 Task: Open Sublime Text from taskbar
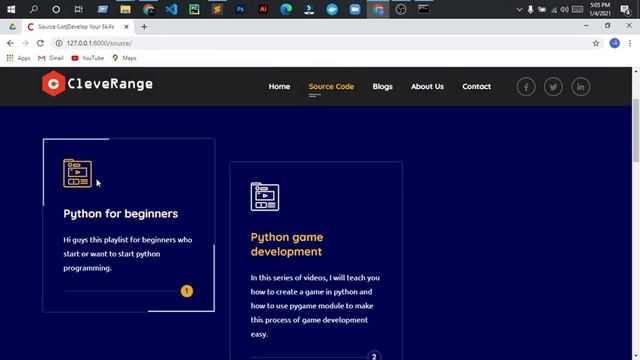pyautogui.click(x=217, y=9)
